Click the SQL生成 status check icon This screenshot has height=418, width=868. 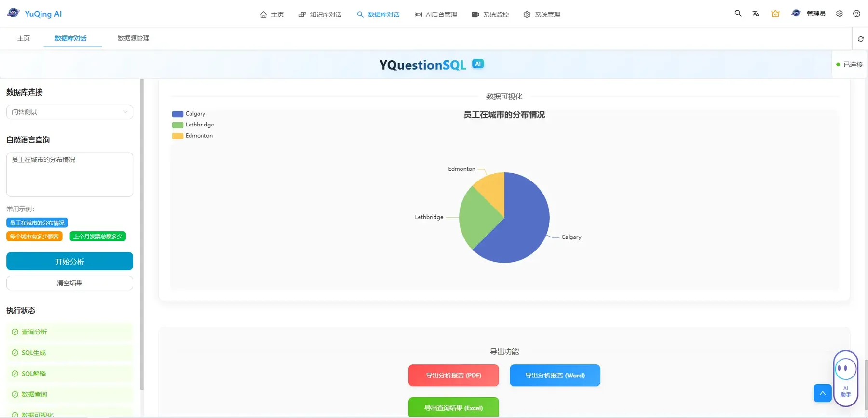(15, 353)
